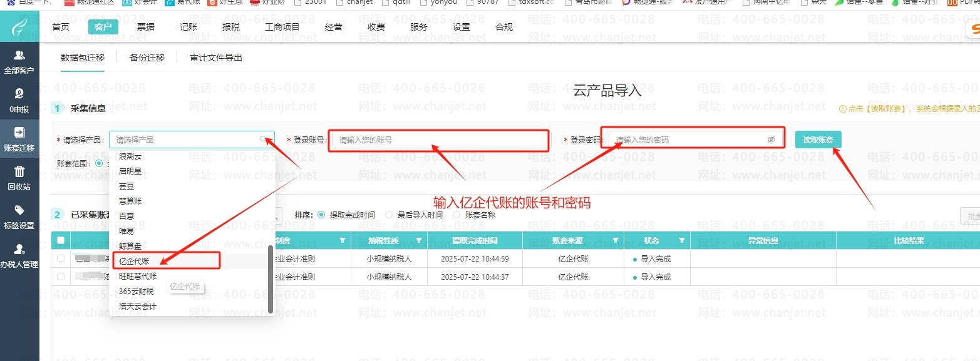980x361 pixels.
Task: Open the 90787 browser bookmark
Action: click(x=482, y=3)
